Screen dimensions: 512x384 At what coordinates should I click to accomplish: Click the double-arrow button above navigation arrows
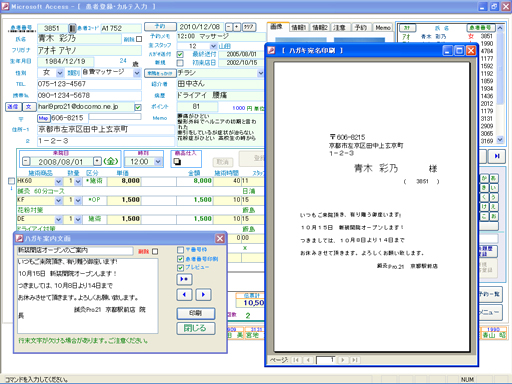click(x=184, y=279)
